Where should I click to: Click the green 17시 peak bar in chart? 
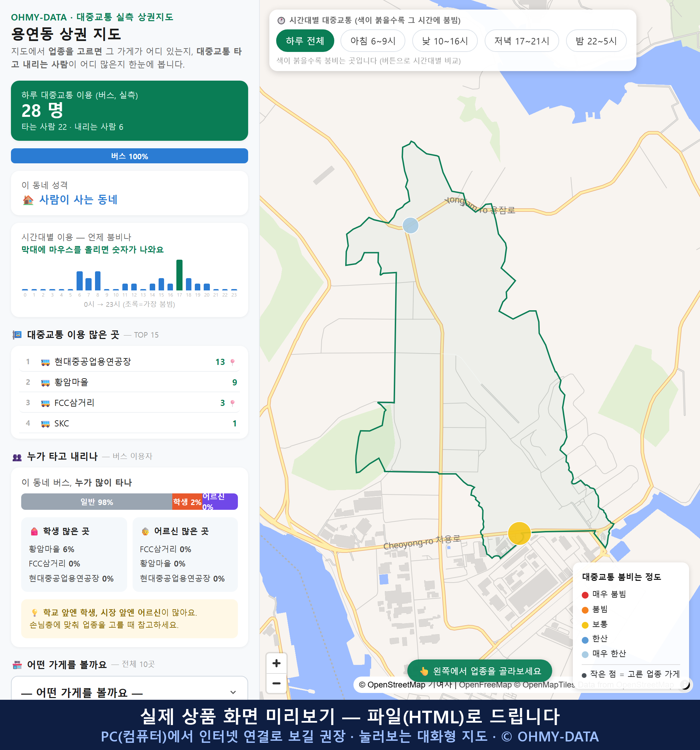(179, 275)
